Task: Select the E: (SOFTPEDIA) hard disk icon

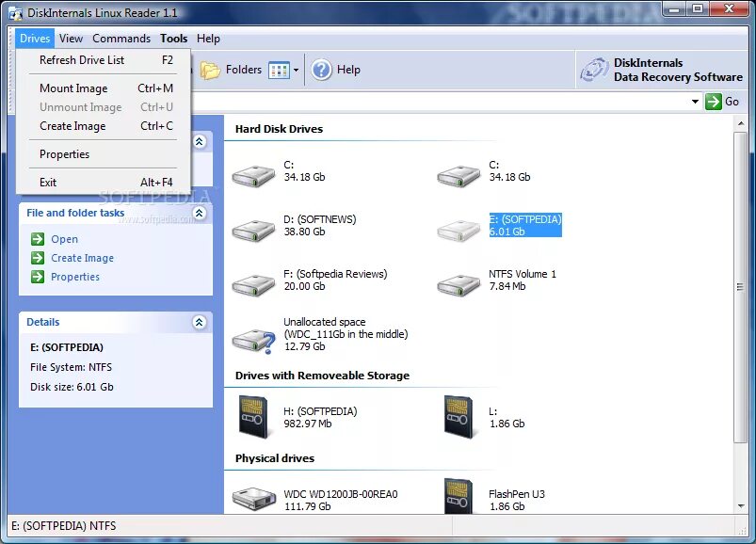Action: (459, 231)
